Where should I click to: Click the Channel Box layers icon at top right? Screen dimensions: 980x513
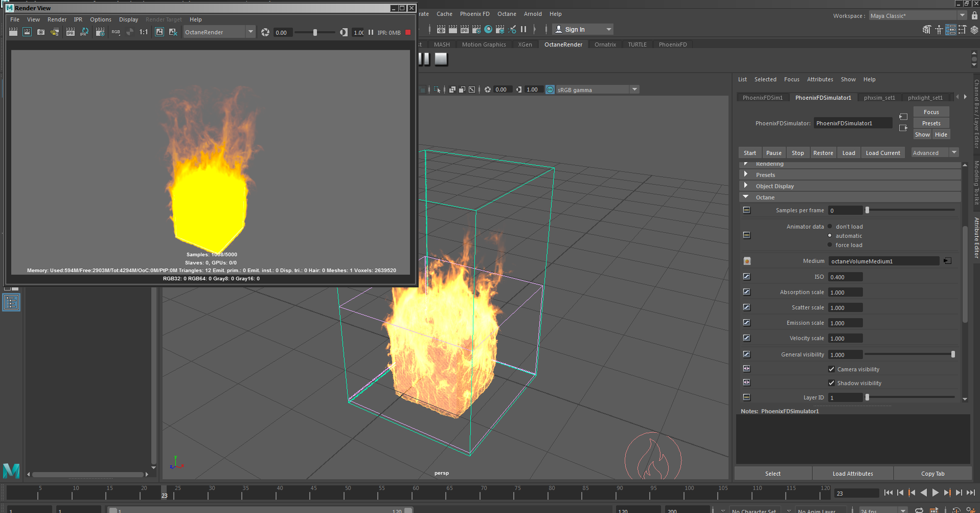point(974,30)
